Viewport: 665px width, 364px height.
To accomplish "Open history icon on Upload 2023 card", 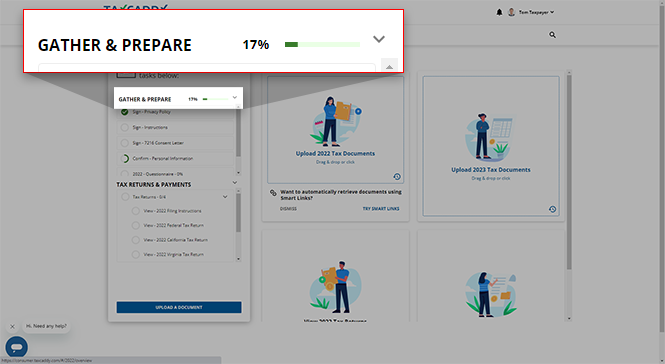I will click(552, 209).
